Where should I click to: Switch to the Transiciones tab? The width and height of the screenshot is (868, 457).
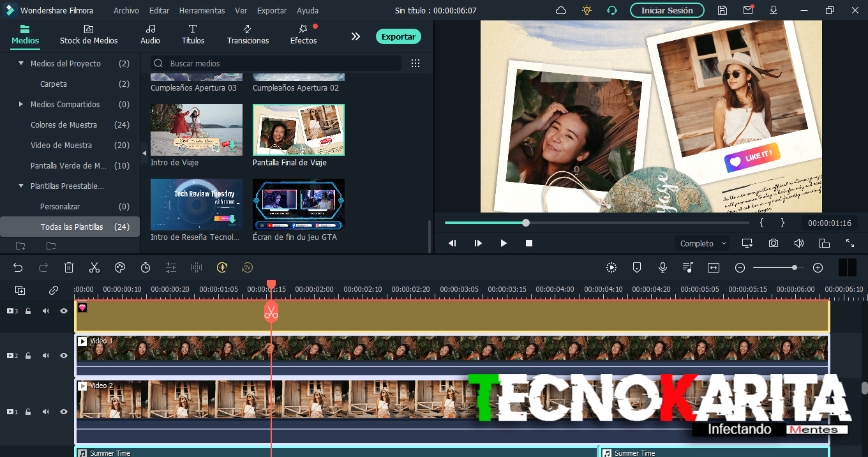248,34
